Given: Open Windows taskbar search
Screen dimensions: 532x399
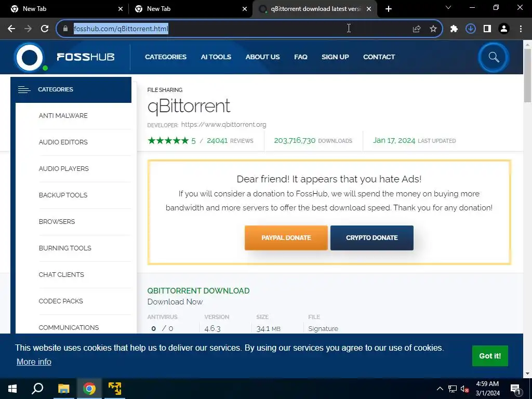Looking at the screenshot, I should pos(37,389).
